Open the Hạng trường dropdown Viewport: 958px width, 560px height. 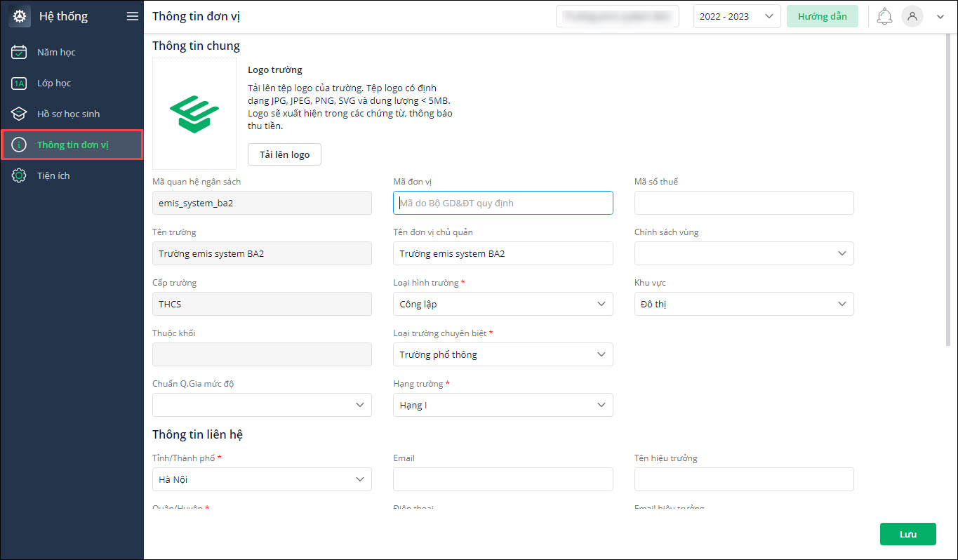pyautogui.click(x=503, y=405)
